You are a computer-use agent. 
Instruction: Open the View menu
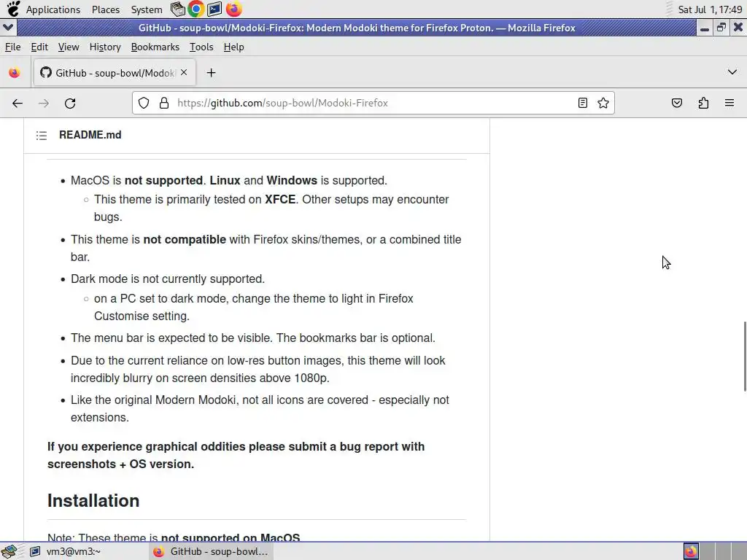click(x=69, y=47)
